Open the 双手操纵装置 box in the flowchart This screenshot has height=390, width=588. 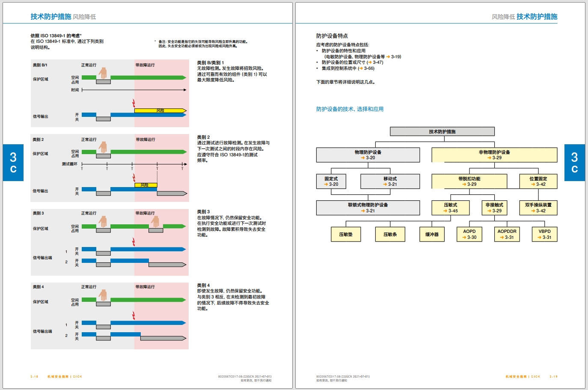click(x=538, y=208)
